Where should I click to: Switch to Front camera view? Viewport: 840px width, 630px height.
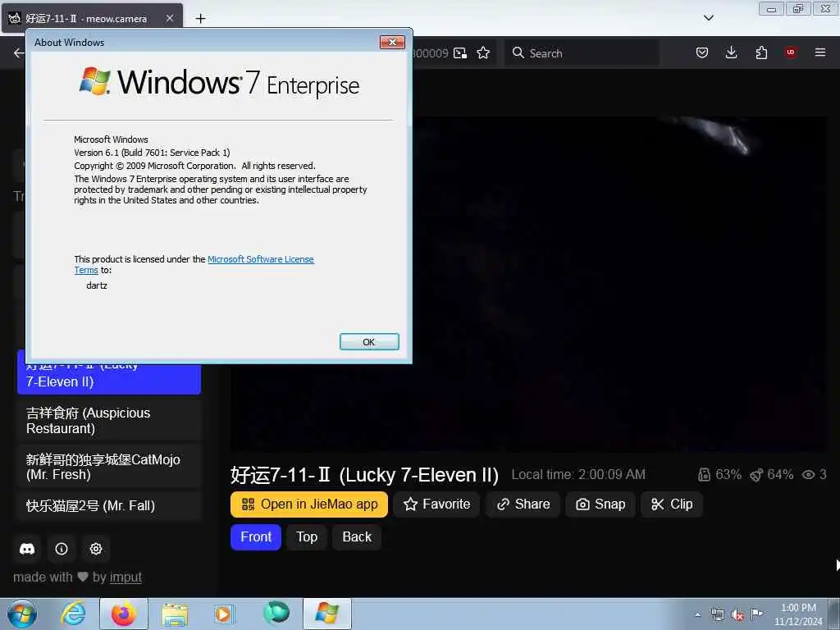256,536
